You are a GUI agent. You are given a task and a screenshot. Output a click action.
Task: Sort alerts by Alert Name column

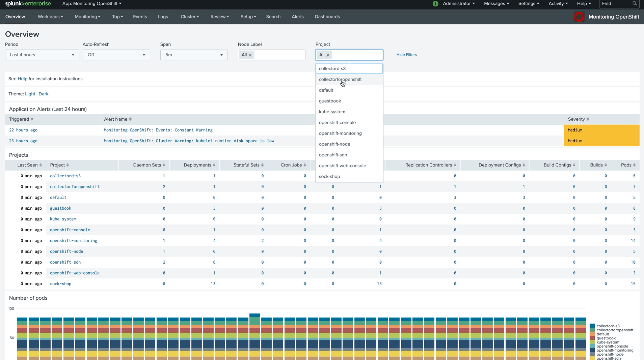click(118, 119)
